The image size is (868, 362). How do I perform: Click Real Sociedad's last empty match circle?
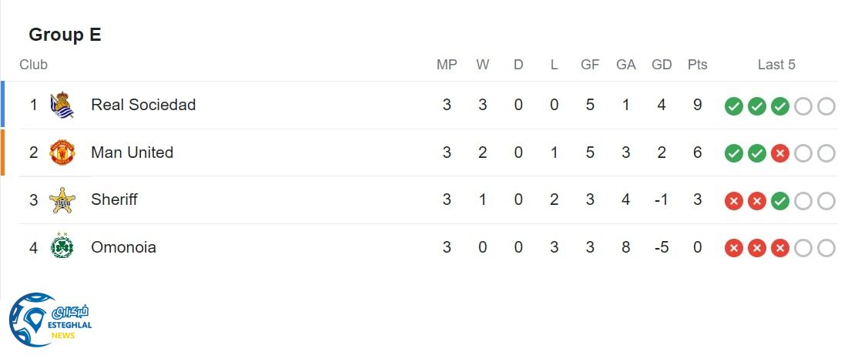pos(826,106)
